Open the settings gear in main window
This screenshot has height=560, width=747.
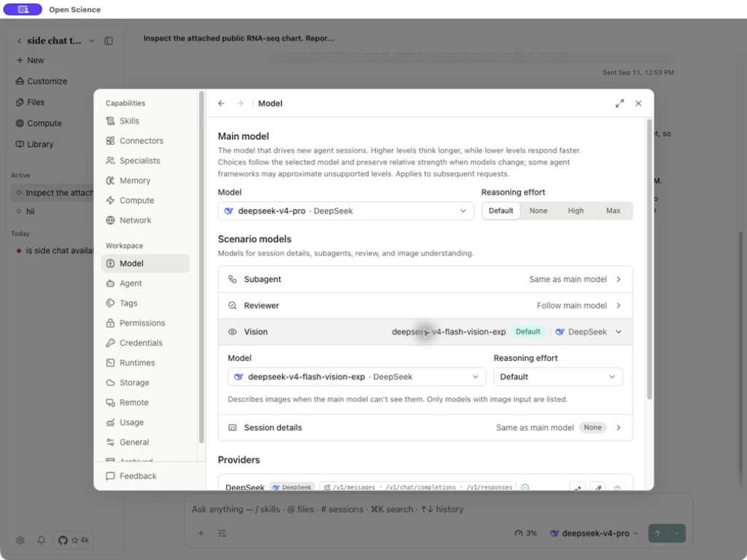pos(20,540)
